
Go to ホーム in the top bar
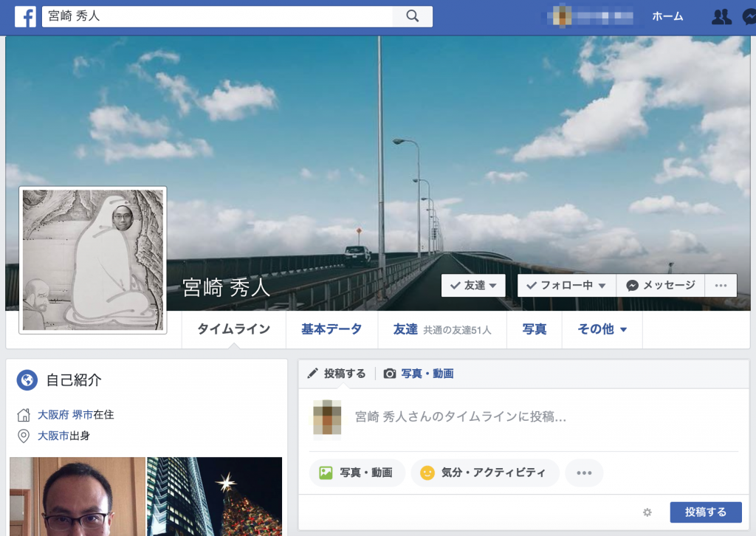point(667,16)
